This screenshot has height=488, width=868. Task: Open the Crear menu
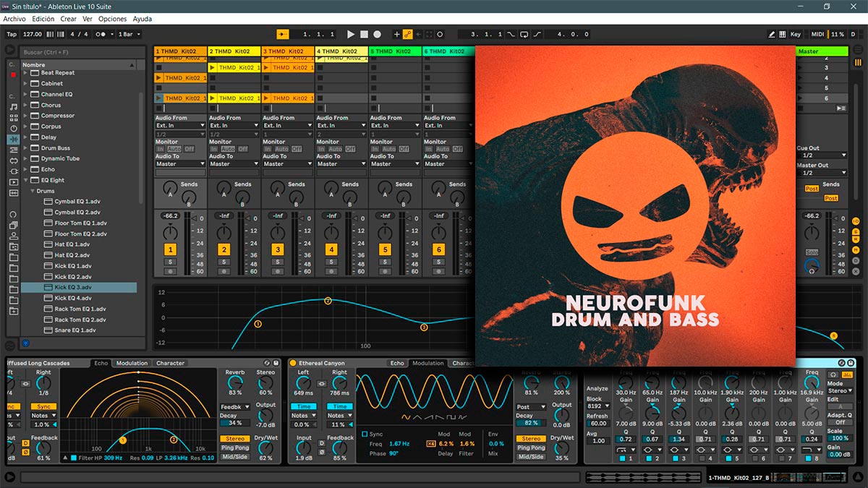[68, 19]
